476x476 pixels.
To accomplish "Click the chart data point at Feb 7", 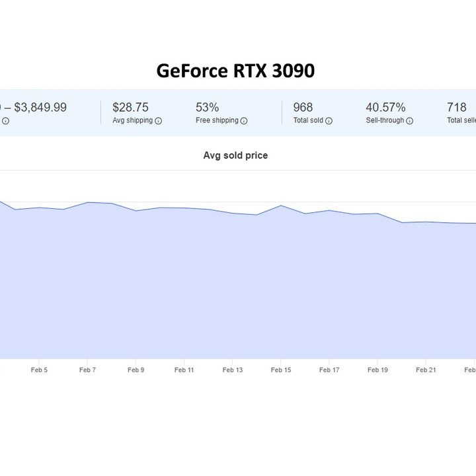I will coord(87,202).
